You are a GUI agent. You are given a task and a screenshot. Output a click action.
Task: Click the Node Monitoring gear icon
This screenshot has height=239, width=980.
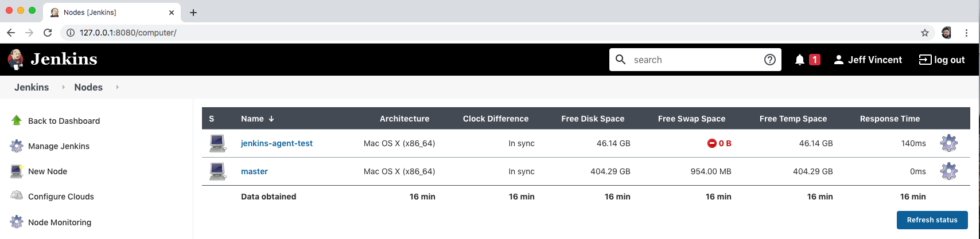pyautogui.click(x=17, y=222)
